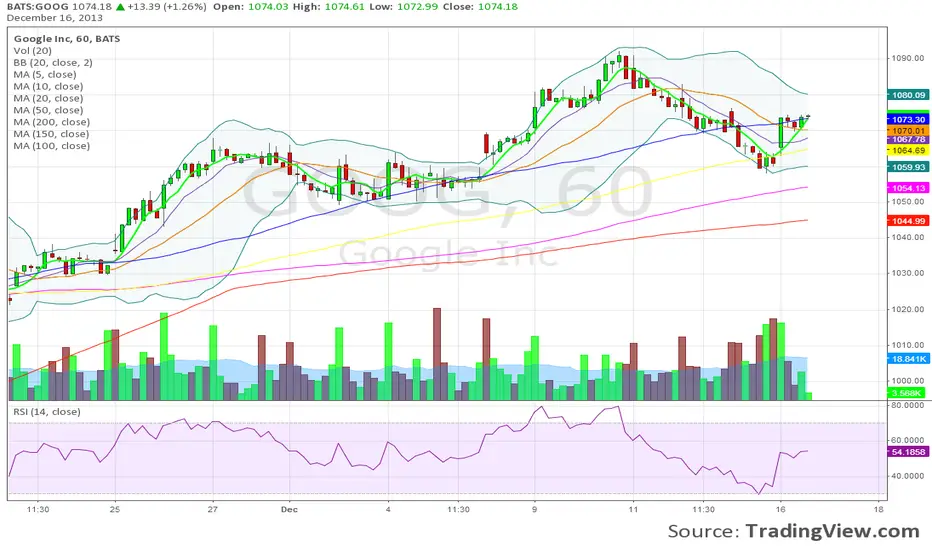
Task: Select the MA (150, close) indicator label
Action: point(52,134)
